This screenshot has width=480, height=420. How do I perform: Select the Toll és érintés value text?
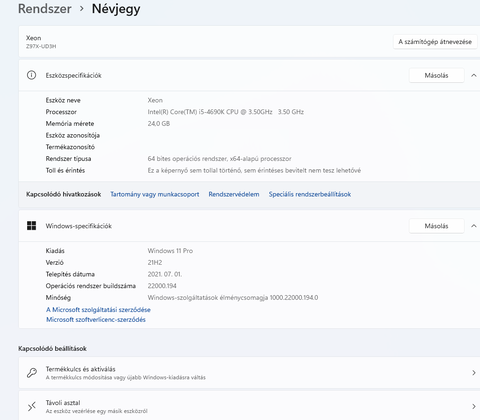point(254,170)
